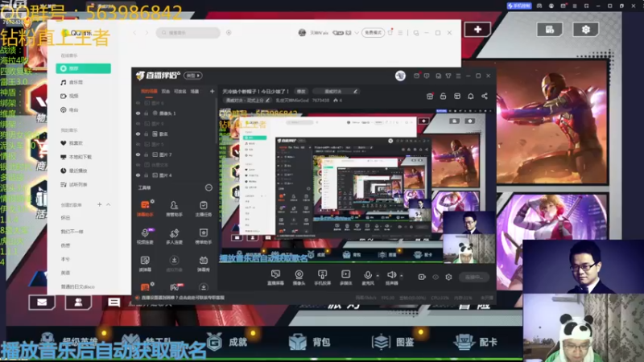
Task: Click the mode pill button in QQ Music header
Action: point(373,33)
